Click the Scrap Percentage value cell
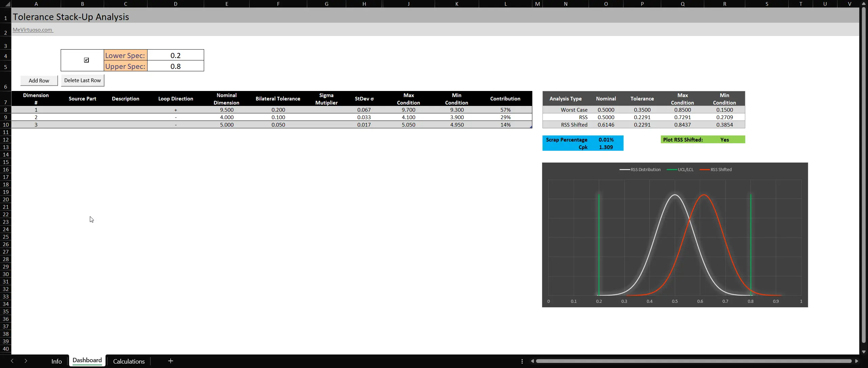The height and width of the screenshot is (368, 868). click(x=606, y=139)
